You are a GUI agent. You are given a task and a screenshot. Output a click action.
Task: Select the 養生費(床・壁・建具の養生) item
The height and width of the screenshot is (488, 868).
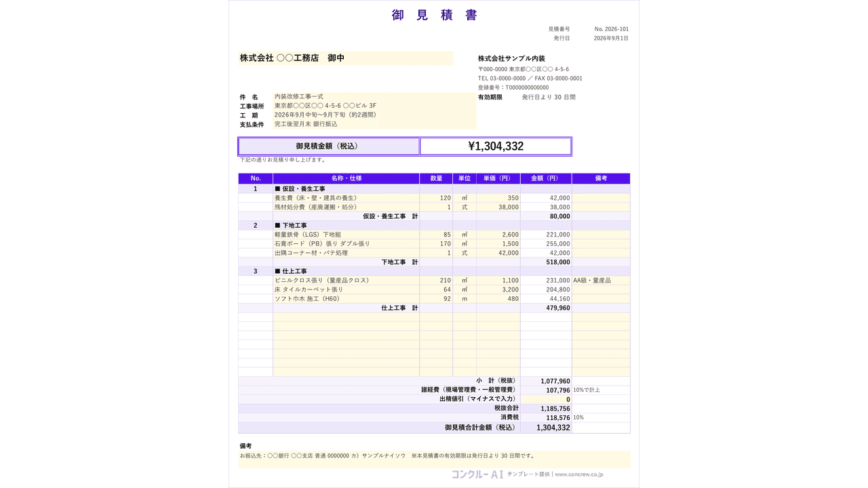(x=347, y=198)
